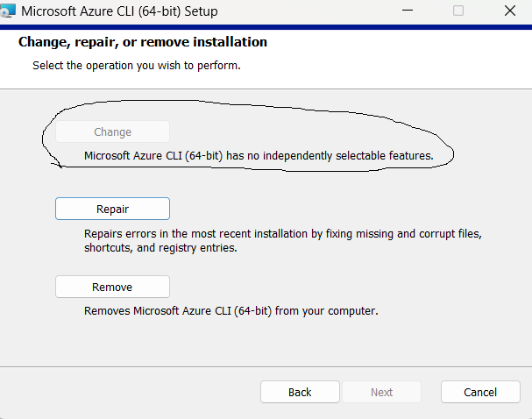
Task: Click the Repair description about corrupt files
Action: pyautogui.click(x=283, y=240)
